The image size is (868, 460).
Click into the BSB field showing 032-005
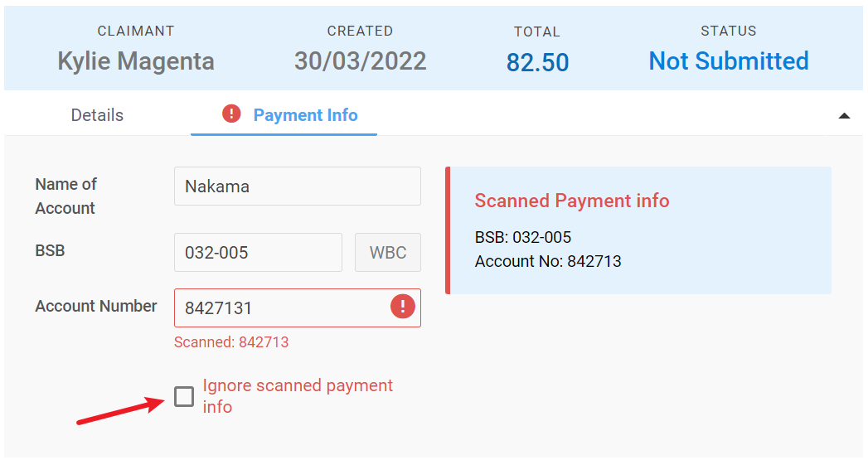point(257,253)
